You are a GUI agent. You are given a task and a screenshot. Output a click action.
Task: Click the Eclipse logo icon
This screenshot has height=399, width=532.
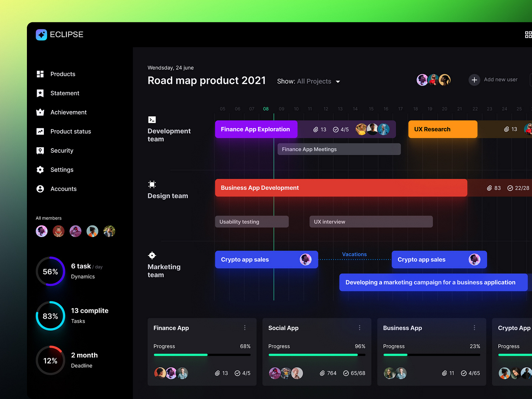41,34
